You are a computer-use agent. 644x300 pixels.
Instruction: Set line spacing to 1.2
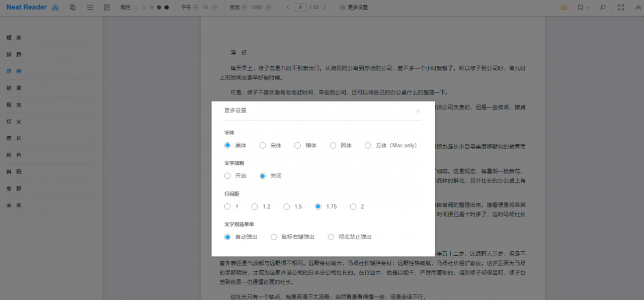255,207
